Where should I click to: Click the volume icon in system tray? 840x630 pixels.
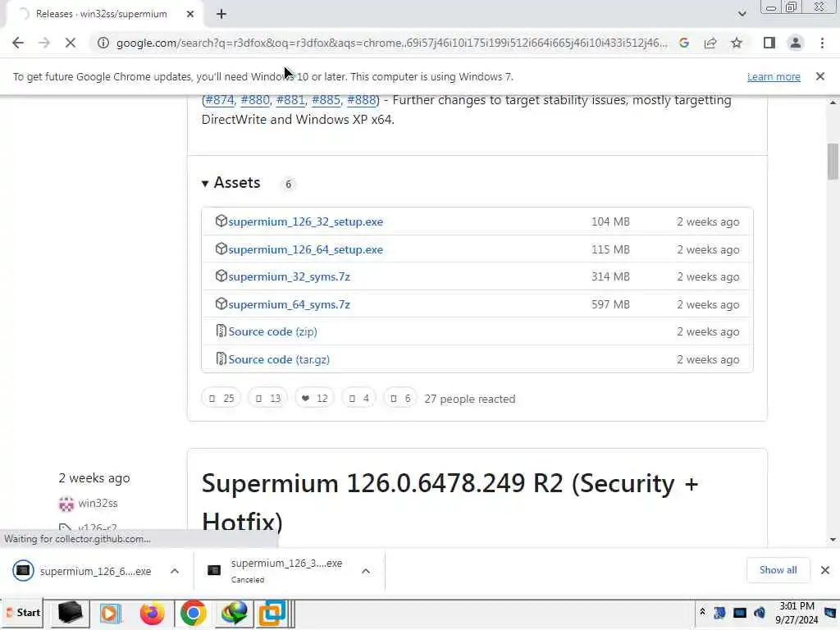[x=760, y=613]
